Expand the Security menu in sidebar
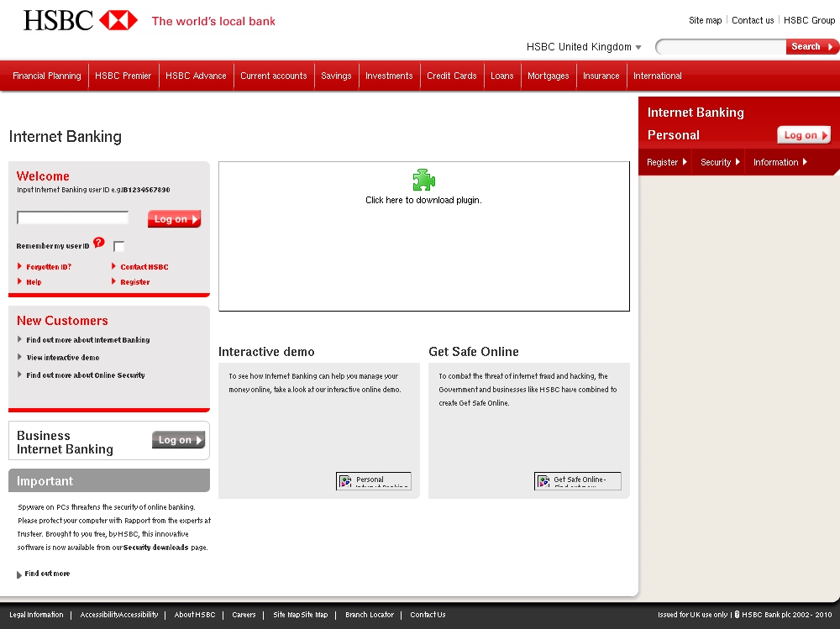The height and width of the screenshot is (629, 840). tap(720, 162)
